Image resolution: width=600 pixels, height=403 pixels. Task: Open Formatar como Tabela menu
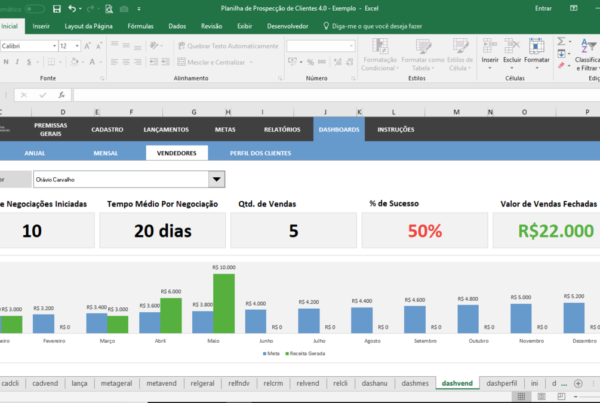[x=423, y=54]
